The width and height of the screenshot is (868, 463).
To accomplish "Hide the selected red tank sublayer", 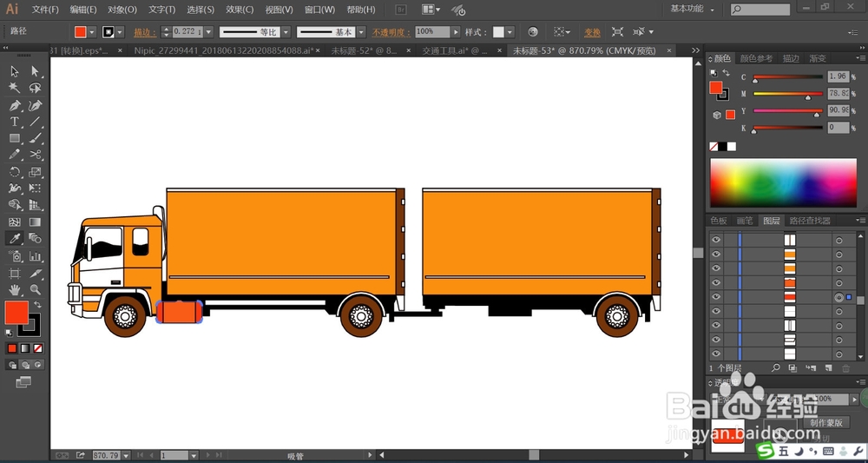I will pyautogui.click(x=716, y=297).
